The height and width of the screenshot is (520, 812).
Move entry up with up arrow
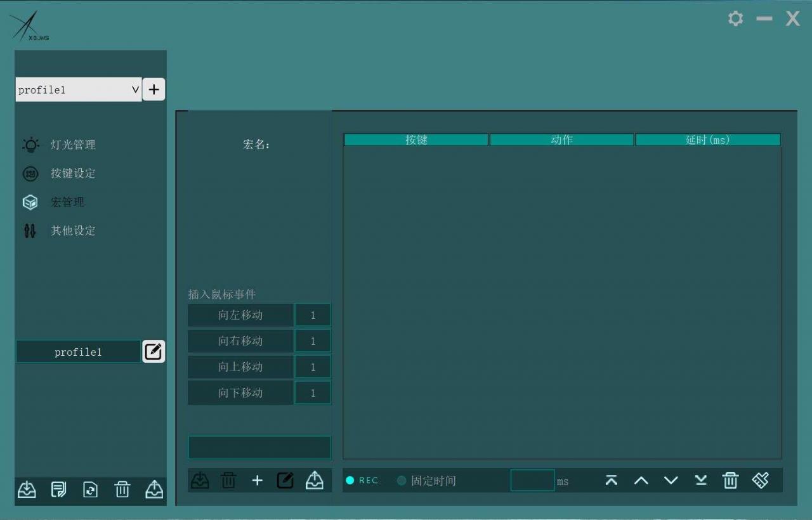click(x=641, y=481)
